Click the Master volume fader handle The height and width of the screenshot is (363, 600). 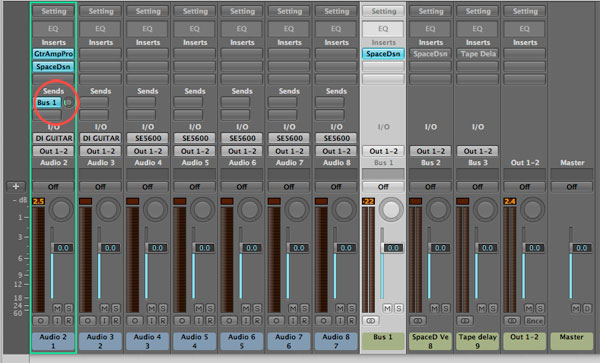pos(580,248)
